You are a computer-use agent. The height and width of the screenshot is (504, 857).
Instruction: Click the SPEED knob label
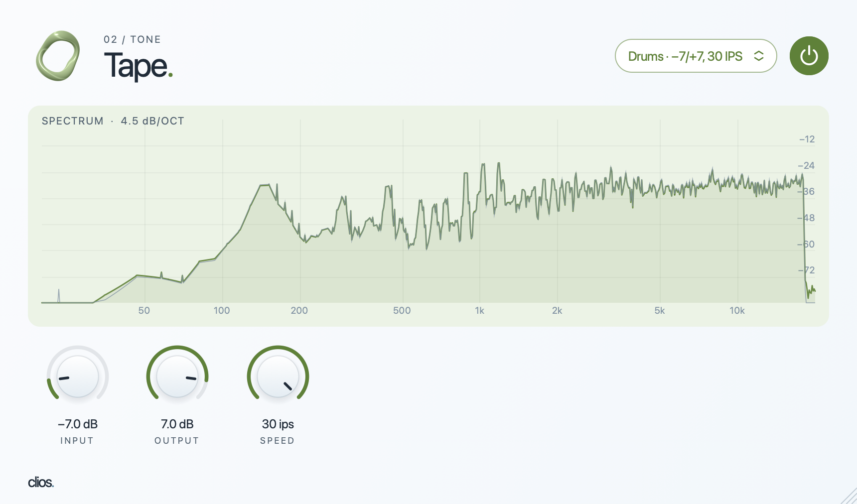[278, 441]
